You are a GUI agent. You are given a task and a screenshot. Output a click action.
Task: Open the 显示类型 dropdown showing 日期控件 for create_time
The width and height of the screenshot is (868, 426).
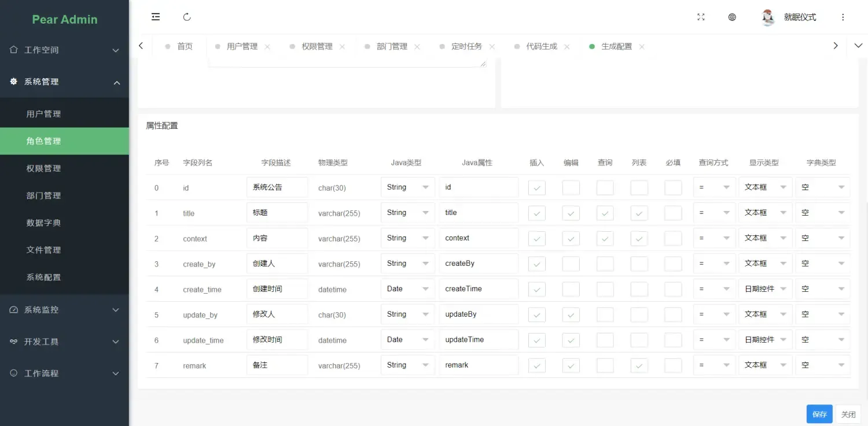[x=765, y=288]
